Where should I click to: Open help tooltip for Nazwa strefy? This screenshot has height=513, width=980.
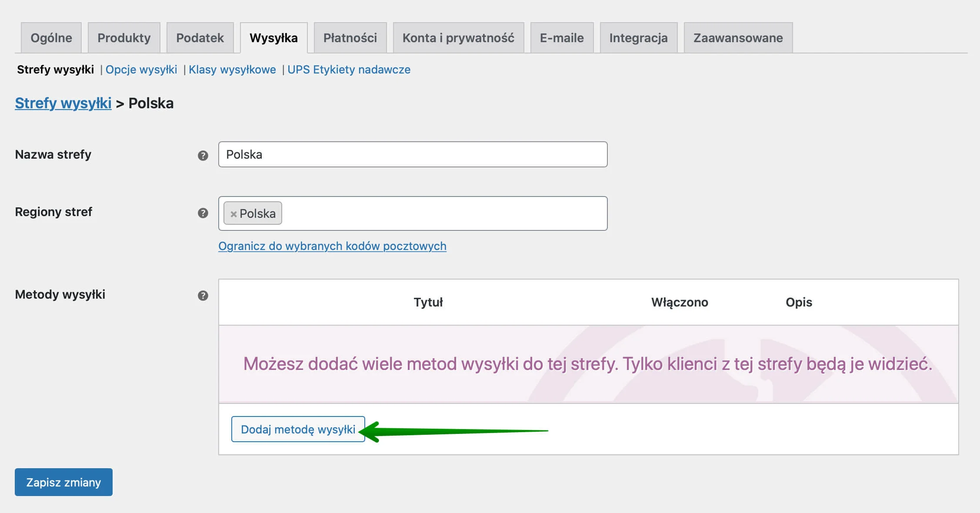[x=203, y=156]
